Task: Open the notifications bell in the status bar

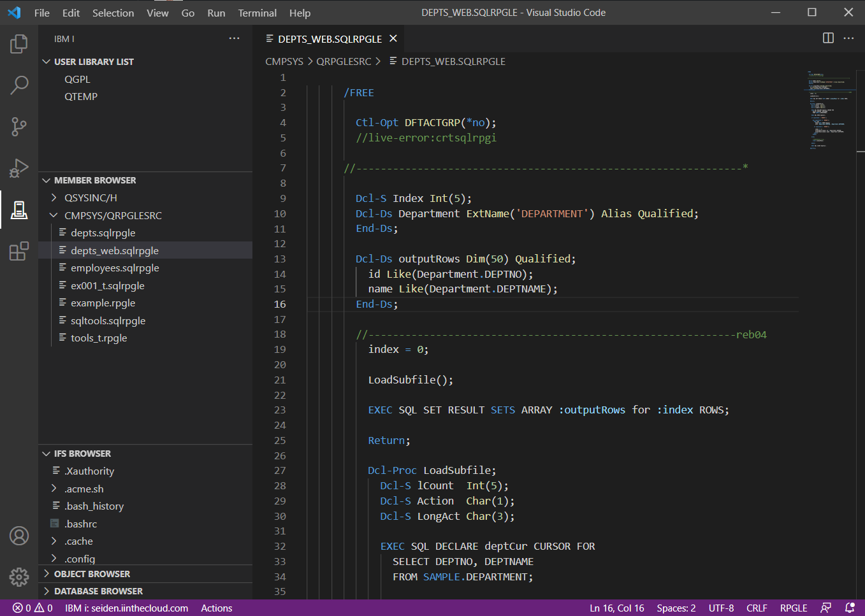Action: [850, 608]
